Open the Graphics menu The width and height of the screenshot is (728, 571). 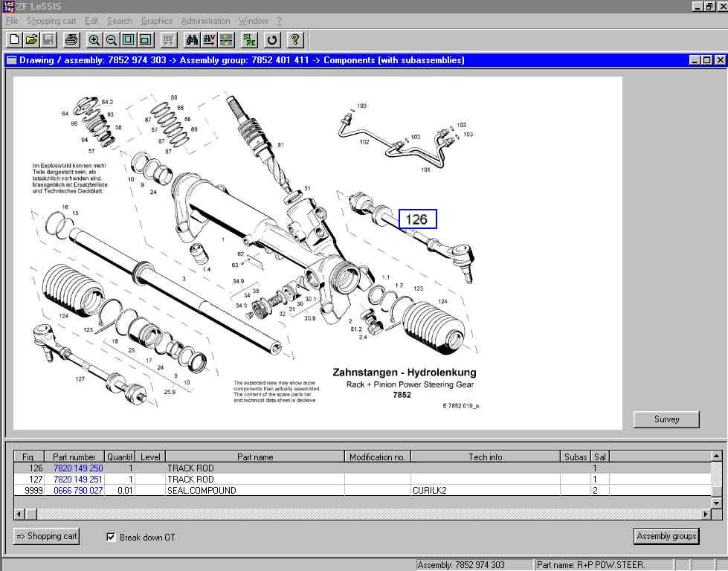(157, 21)
